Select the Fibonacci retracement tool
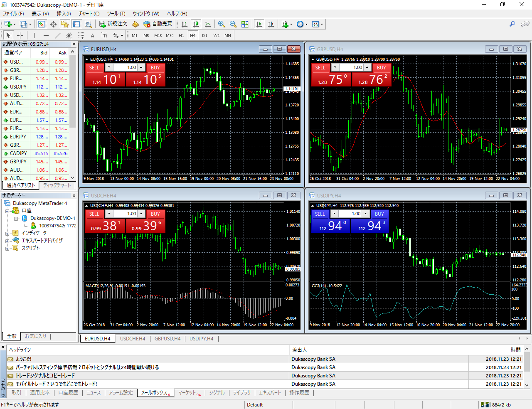 coord(81,35)
